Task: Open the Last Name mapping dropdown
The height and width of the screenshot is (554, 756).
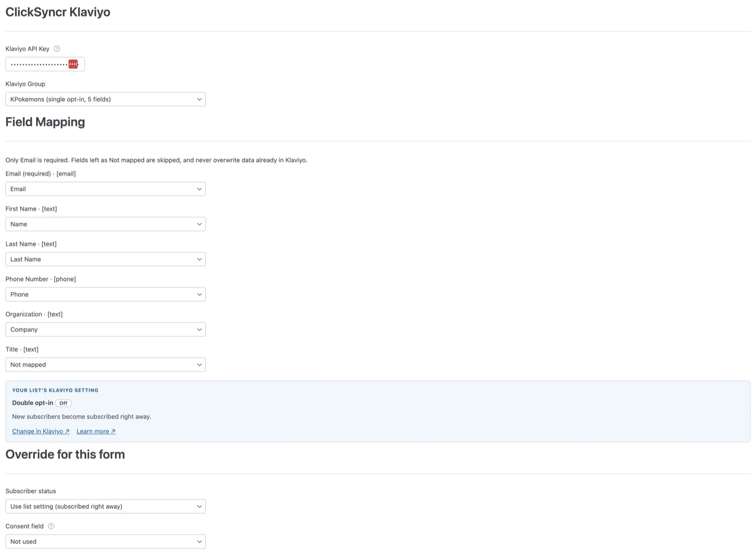Action: [105, 259]
